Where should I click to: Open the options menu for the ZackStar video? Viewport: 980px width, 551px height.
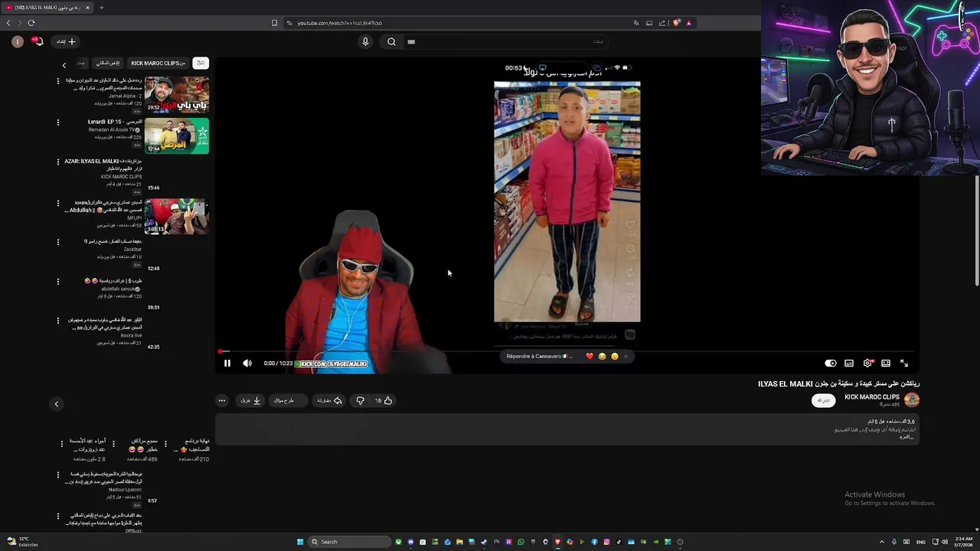click(x=58, y=242)
